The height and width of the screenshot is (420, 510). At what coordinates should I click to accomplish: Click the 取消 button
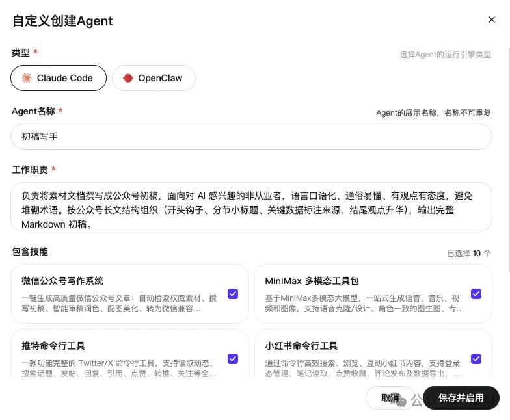point(390,398)
